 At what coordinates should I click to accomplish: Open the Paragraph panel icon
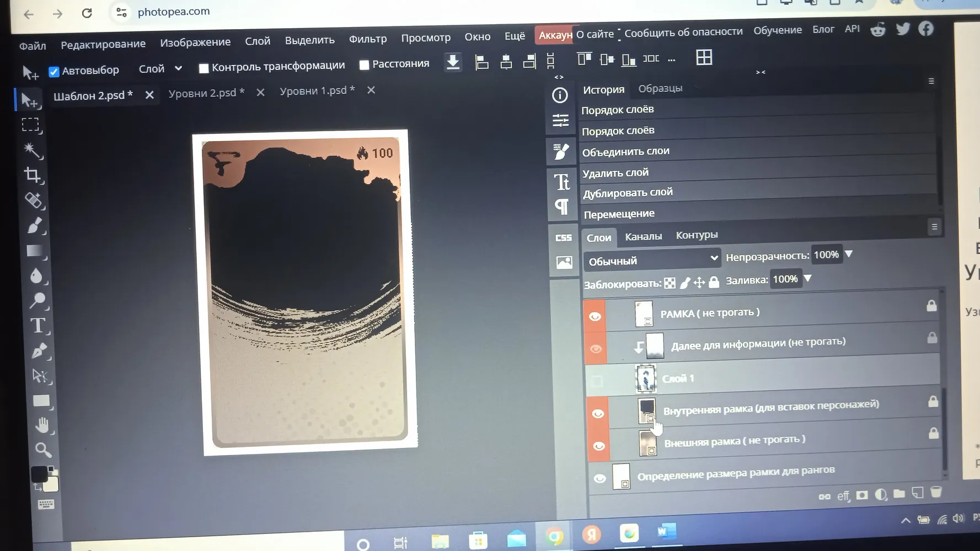point(562,207)
